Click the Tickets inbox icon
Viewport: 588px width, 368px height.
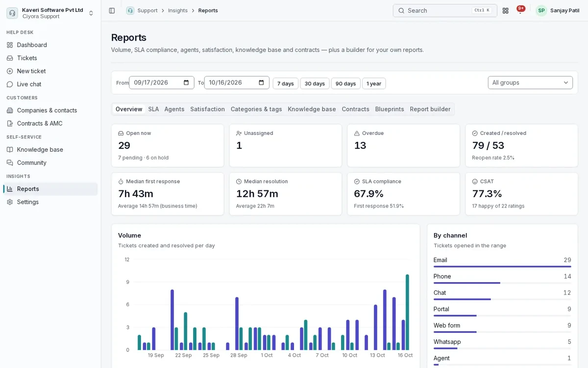(10, 58)
